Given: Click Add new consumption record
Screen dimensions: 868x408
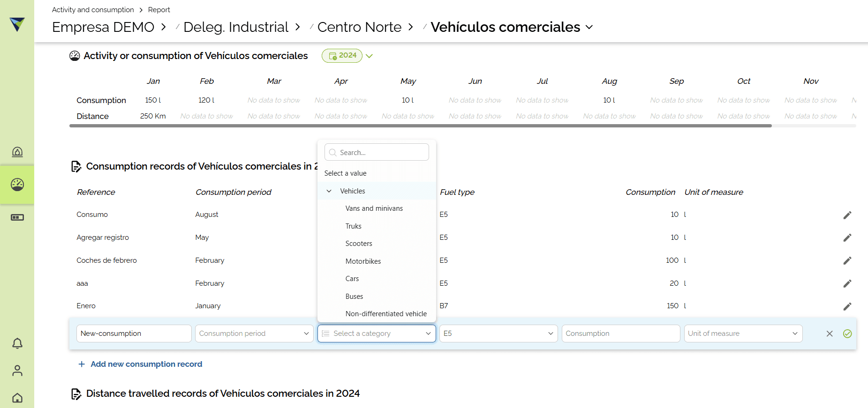Looking at the screenshot, I should 140,364.
